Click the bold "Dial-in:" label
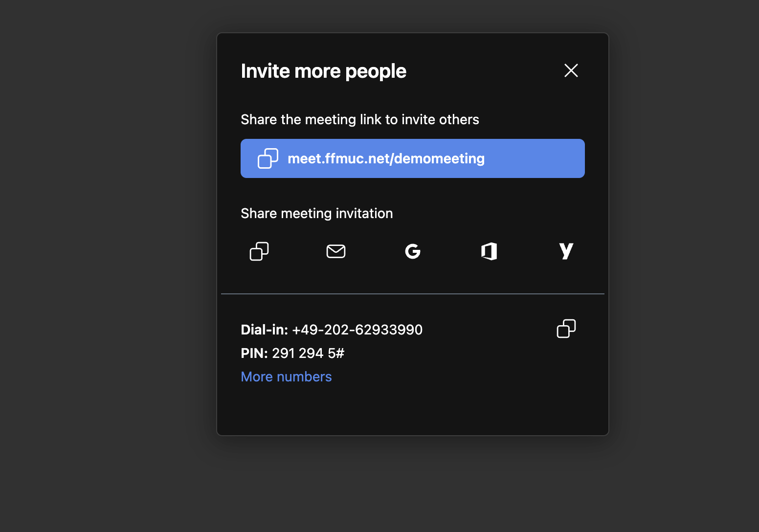This screenshot has width=759, height=532. pyautogui.click(x=264, y=330)
